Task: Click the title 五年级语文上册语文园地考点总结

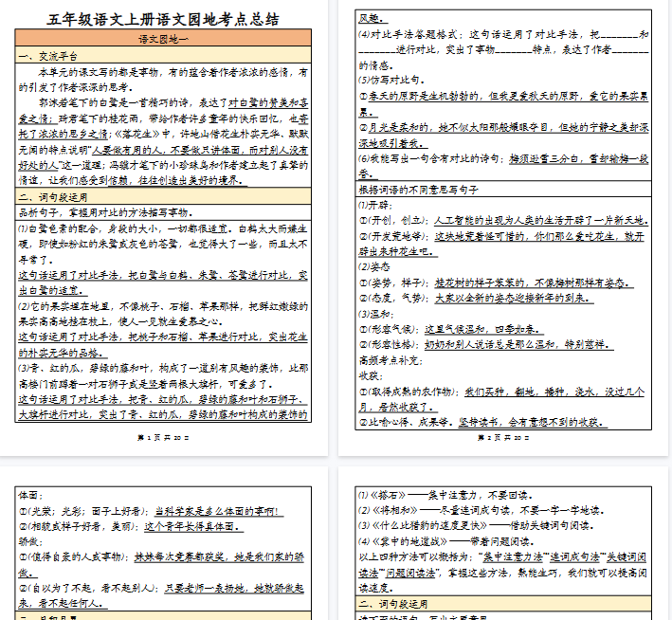Action: click(163, 19)
